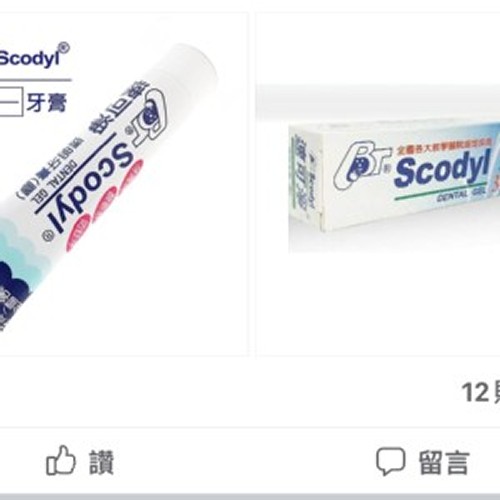Click the speech bubble comment icon
The image size is (500, 500).
pyautogui.click(x=391, y=461)
